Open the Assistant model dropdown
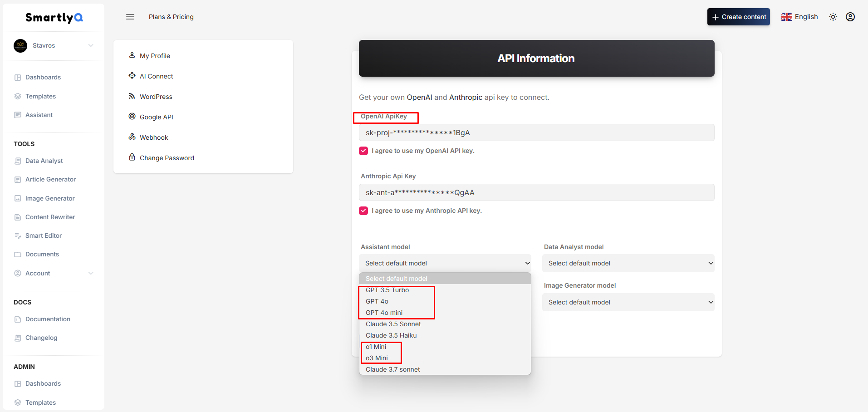The height and width of the screenshot is (412, 868). coord(445,263)
